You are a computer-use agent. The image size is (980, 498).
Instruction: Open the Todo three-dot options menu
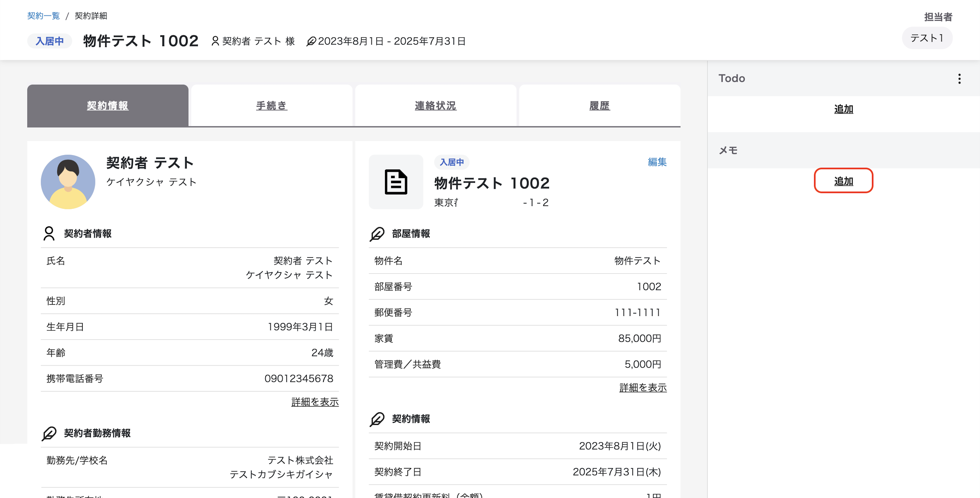959,78
